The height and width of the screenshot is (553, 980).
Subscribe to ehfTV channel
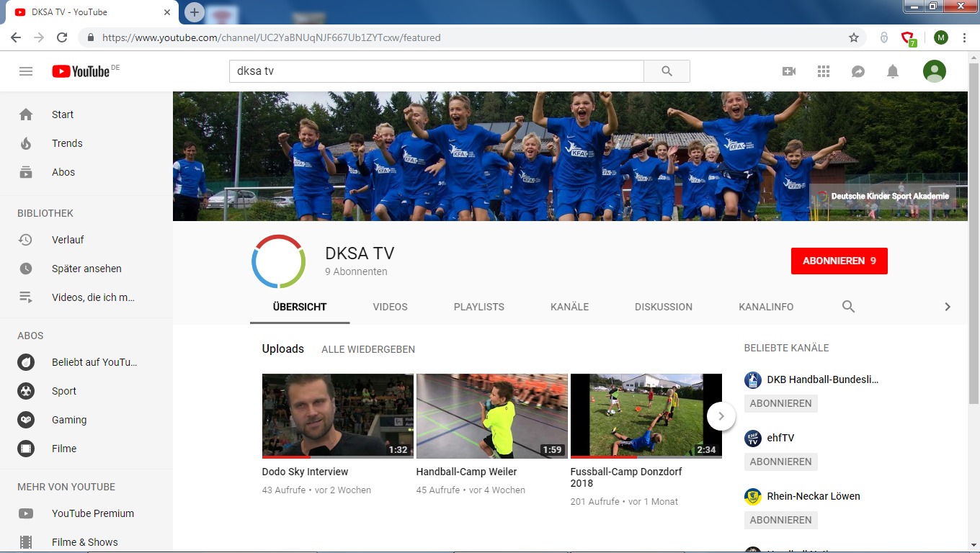tap(780, 462)
